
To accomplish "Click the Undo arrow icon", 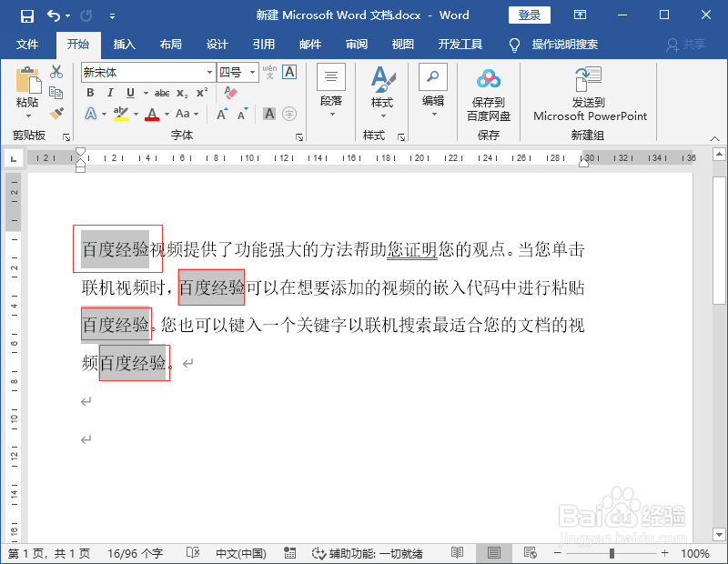I will tap(53, 16).
